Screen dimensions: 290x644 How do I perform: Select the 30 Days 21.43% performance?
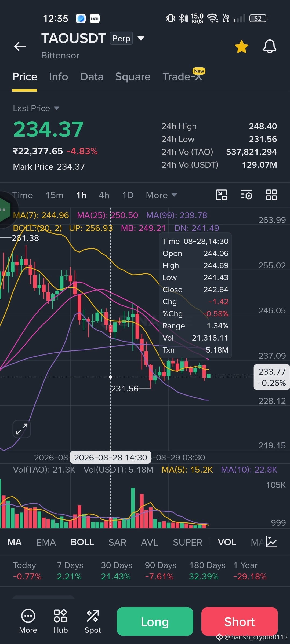coord(117,570)
